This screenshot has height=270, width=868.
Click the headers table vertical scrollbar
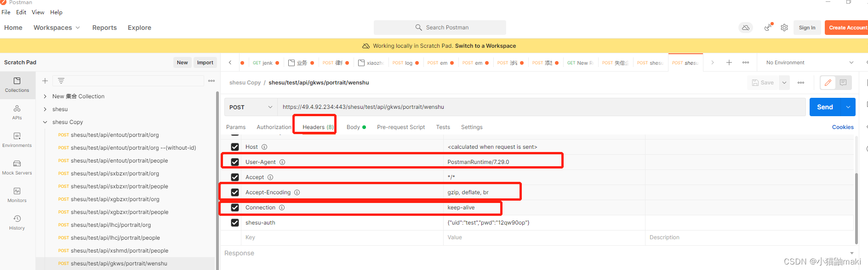pyautogui.click(x=856, y=209)
